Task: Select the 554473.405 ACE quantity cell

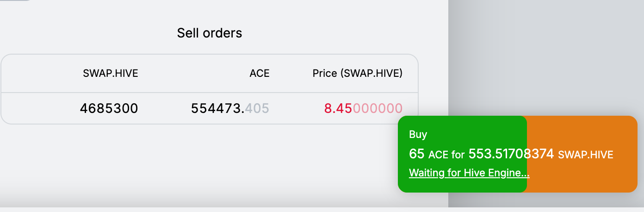Action: click(230, 108)
